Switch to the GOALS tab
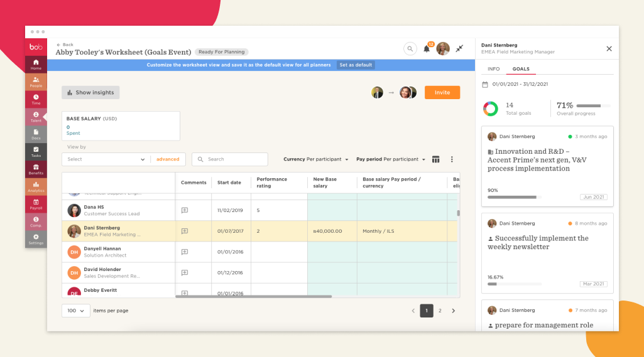Image resolution: width=644 pixels, height=357 pixels. (x=521, y=69)
